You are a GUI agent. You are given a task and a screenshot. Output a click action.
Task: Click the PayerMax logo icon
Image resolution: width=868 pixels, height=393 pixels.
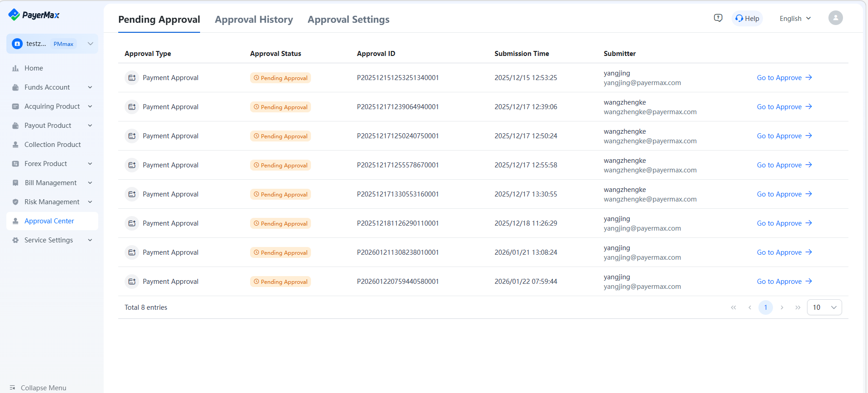(x=14, y=15)
